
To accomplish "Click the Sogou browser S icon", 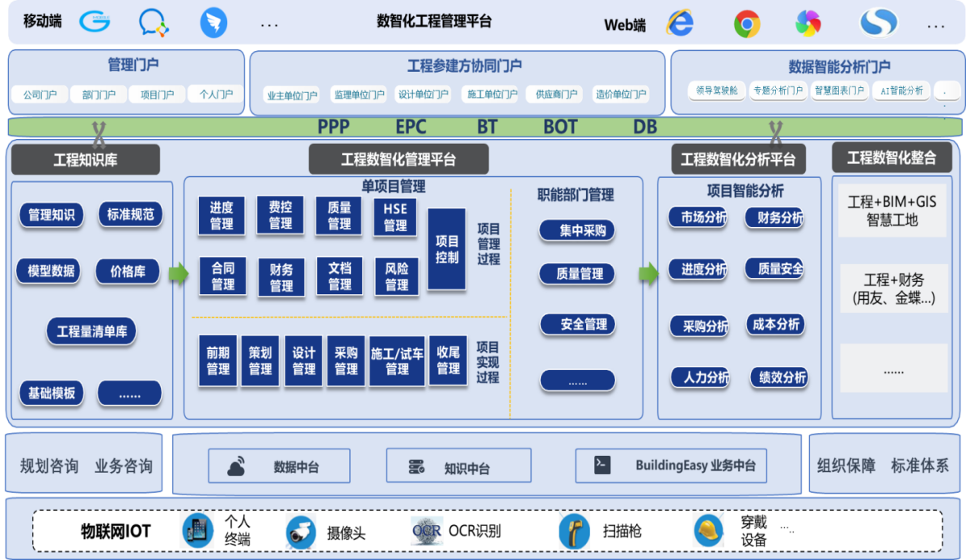I will point(879,22).
